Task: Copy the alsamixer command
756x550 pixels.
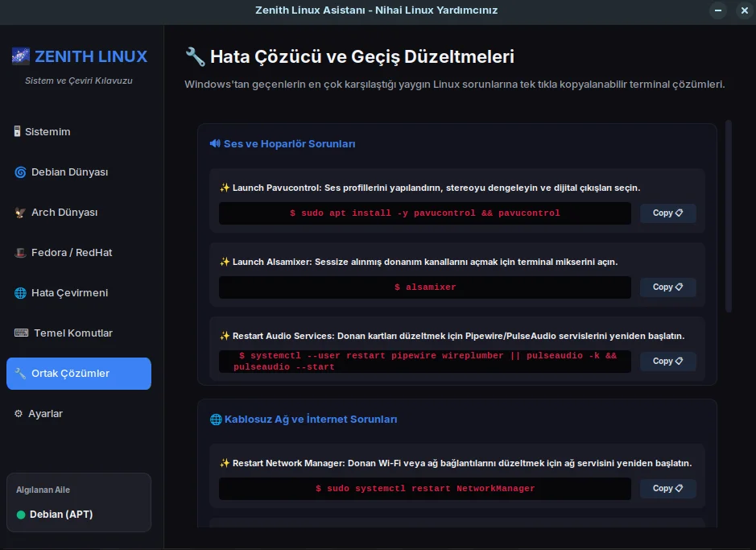Action: pos(667,287)
